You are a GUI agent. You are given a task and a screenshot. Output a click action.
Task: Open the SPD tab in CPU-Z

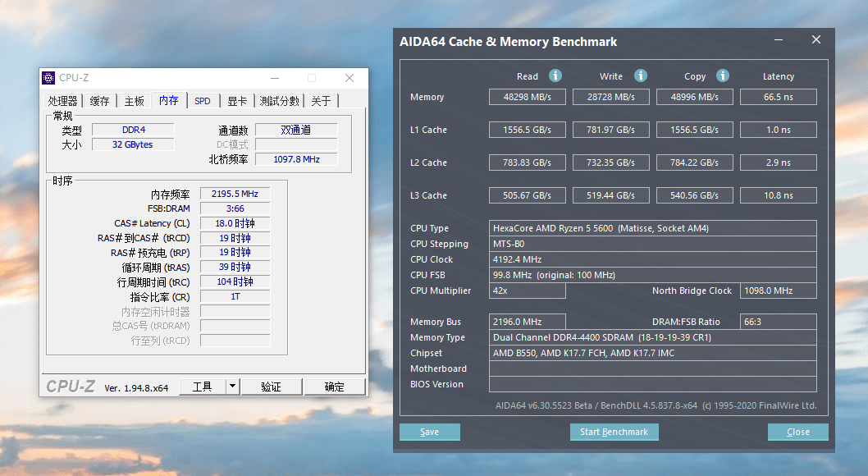[203, 101]
